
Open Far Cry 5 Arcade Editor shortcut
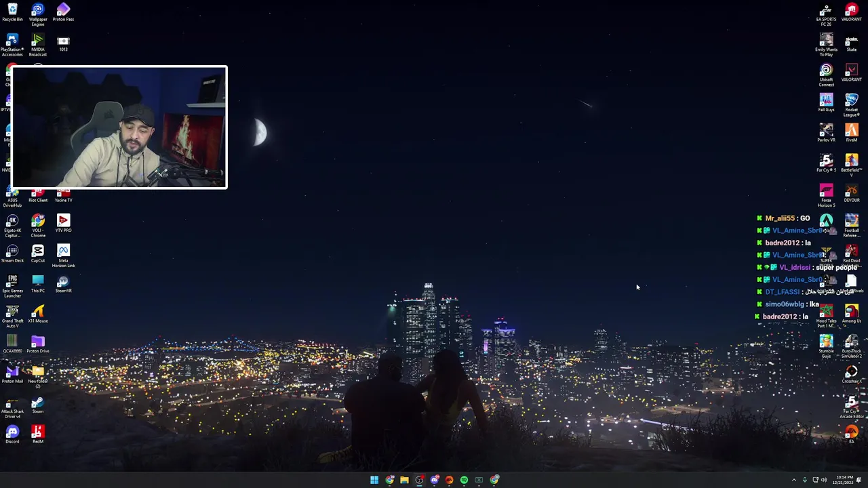point(852,407)
